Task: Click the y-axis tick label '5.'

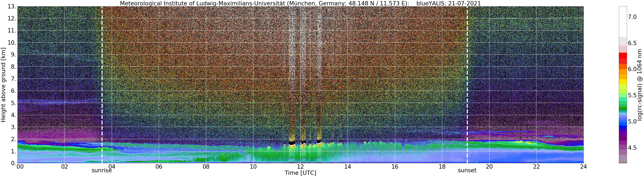Action: 13,103
